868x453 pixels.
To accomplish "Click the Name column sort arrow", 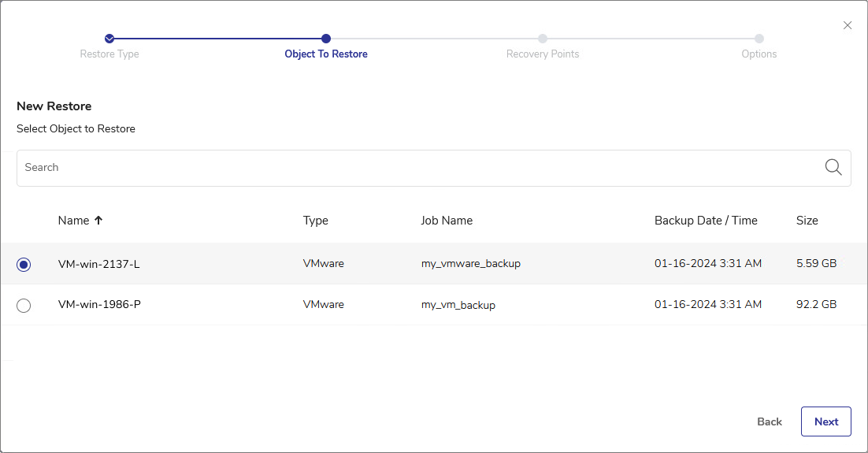I will pyautogui.click(x=98, y=221).
